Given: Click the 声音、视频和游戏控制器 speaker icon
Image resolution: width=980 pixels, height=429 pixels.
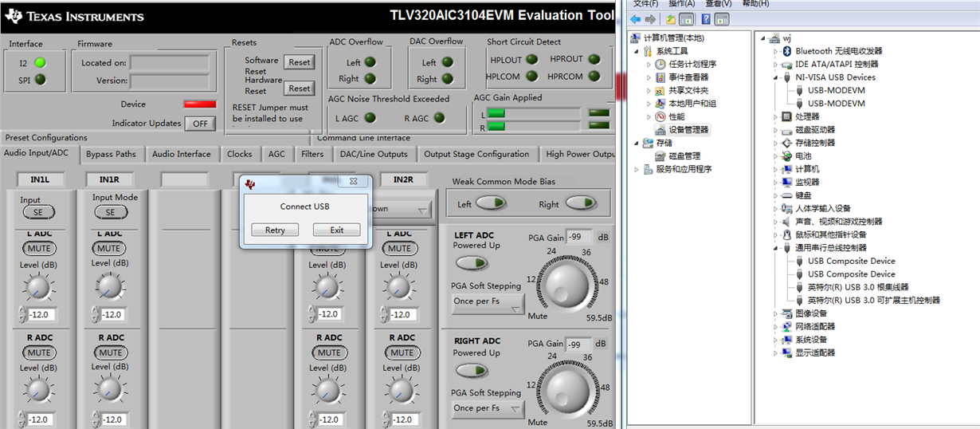Looking at the screenshot, I should (x=787, y=222).
